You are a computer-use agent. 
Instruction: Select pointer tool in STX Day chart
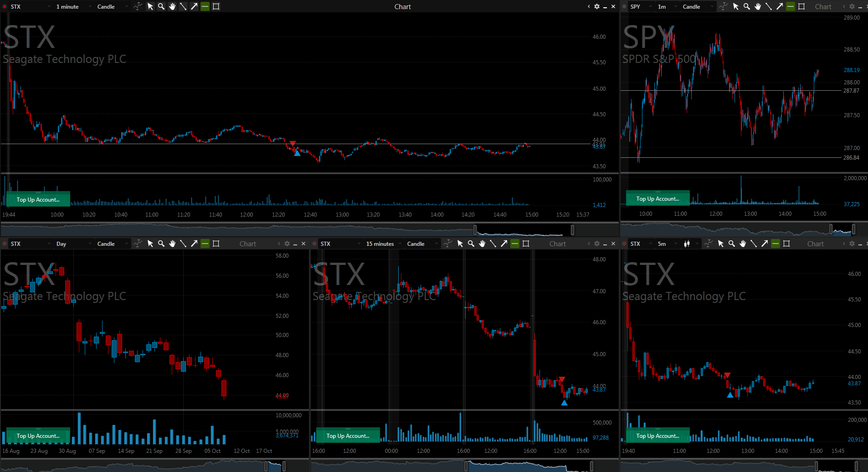[x=150, y=244]
